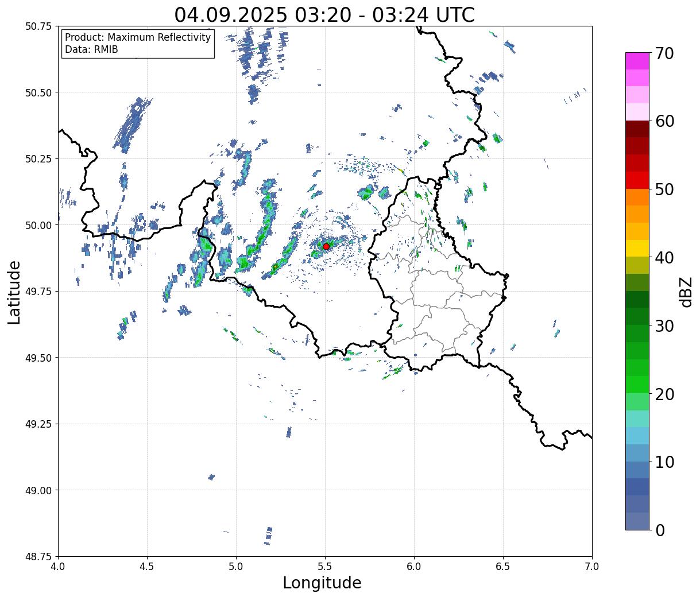Click the '50.00' latitude tick label
The image size is (700, 597).
click(38, 225)
